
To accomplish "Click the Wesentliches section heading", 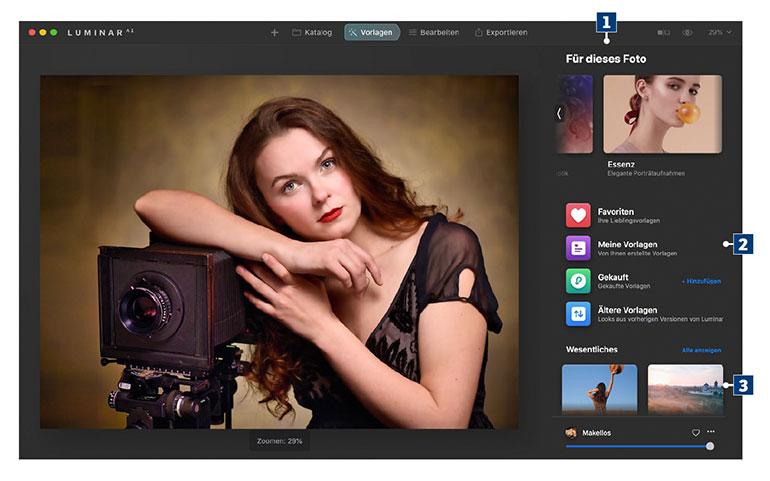I will click(592, 349).
